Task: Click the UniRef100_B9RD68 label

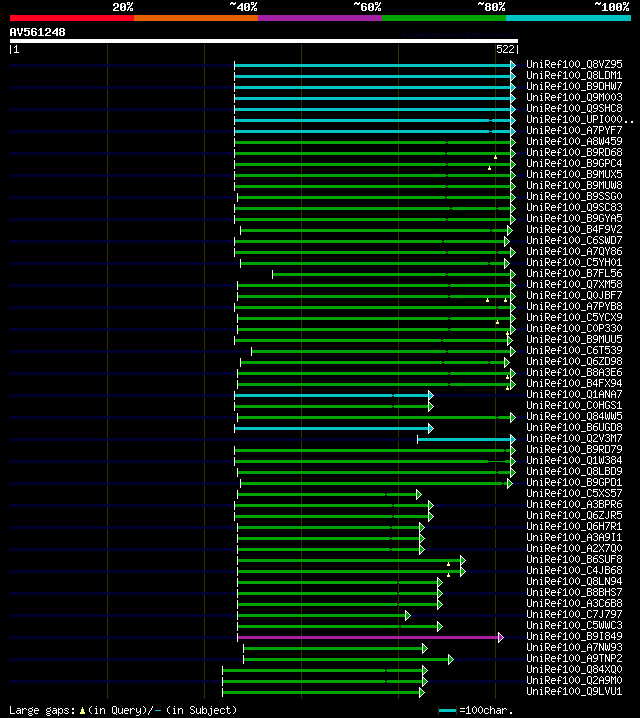Action: (574, 152)
